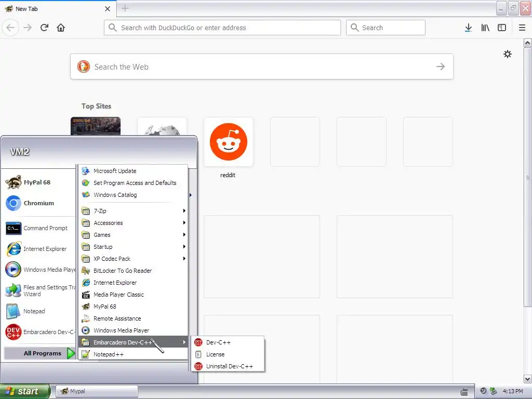Expand the Accessories folder submenu
Viewport: 532px width, 399px height.
coord(134,222)
